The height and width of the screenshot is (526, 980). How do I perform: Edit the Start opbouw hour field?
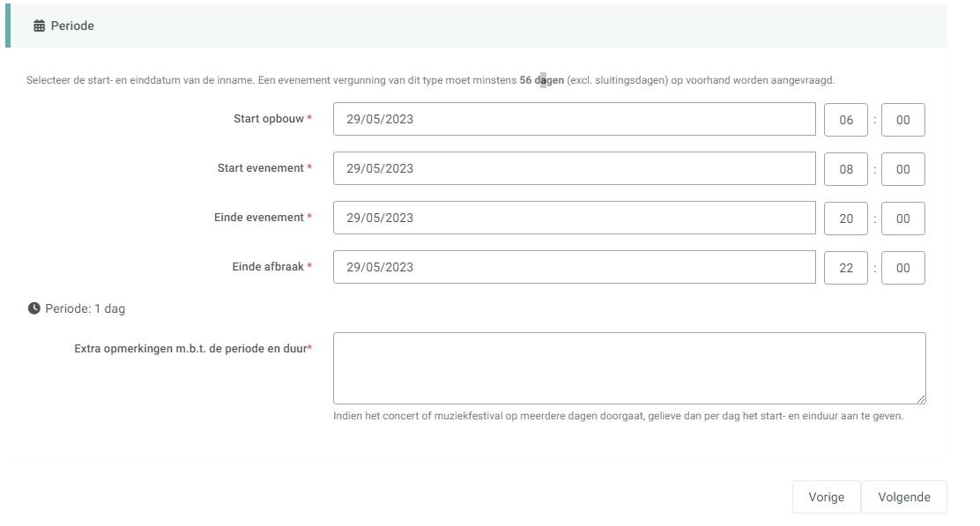[x=846, y=120]
